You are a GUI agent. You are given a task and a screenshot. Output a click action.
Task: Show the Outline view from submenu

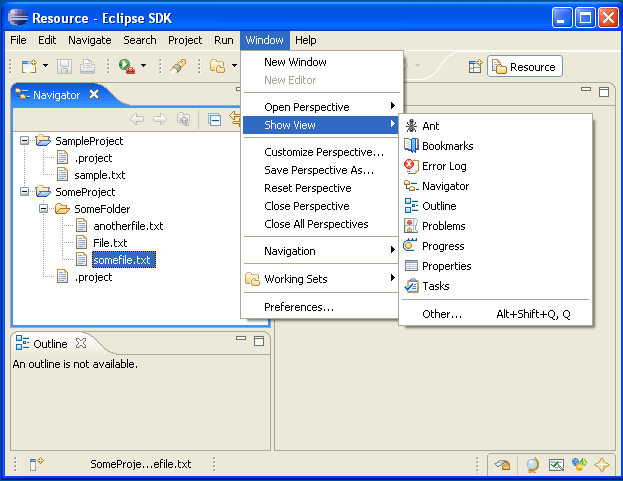(x=495, y=206)
